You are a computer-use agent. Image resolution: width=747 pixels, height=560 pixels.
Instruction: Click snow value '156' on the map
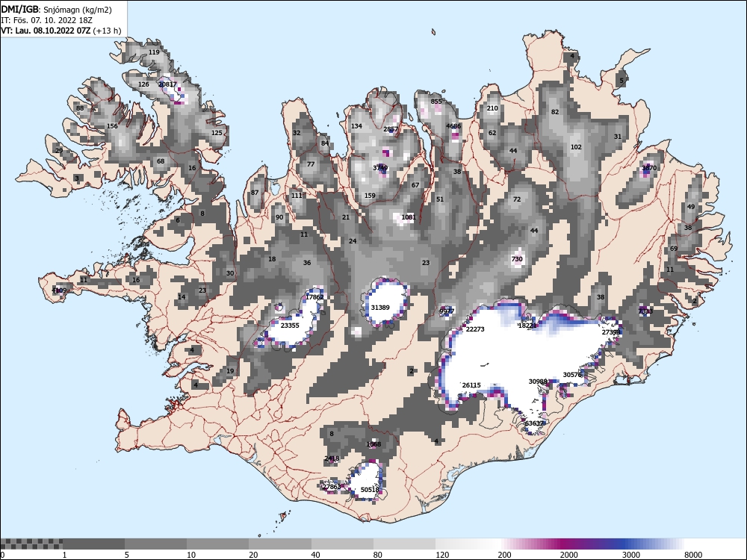tap(112, 126)
